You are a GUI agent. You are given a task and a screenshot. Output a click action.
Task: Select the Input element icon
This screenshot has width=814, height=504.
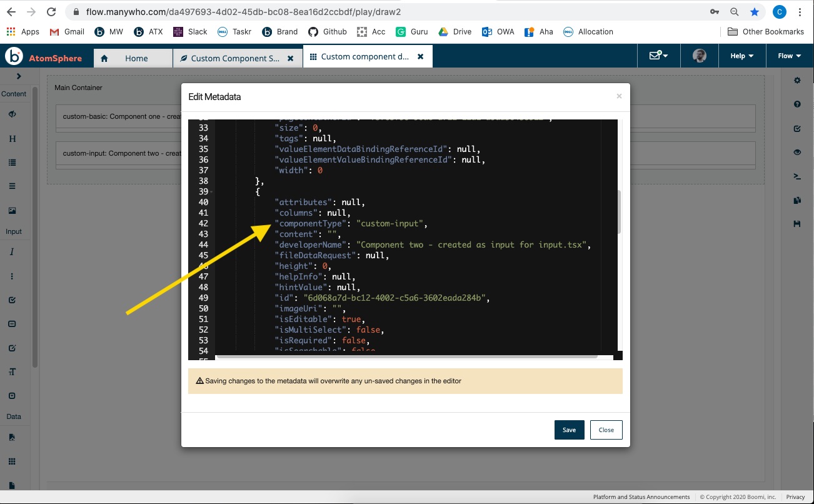pos(14,249)
